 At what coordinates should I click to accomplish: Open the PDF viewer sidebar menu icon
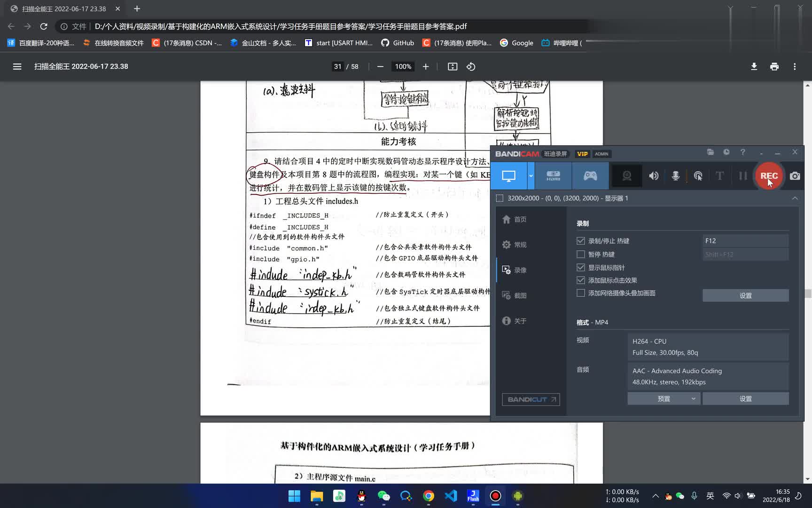17,66
